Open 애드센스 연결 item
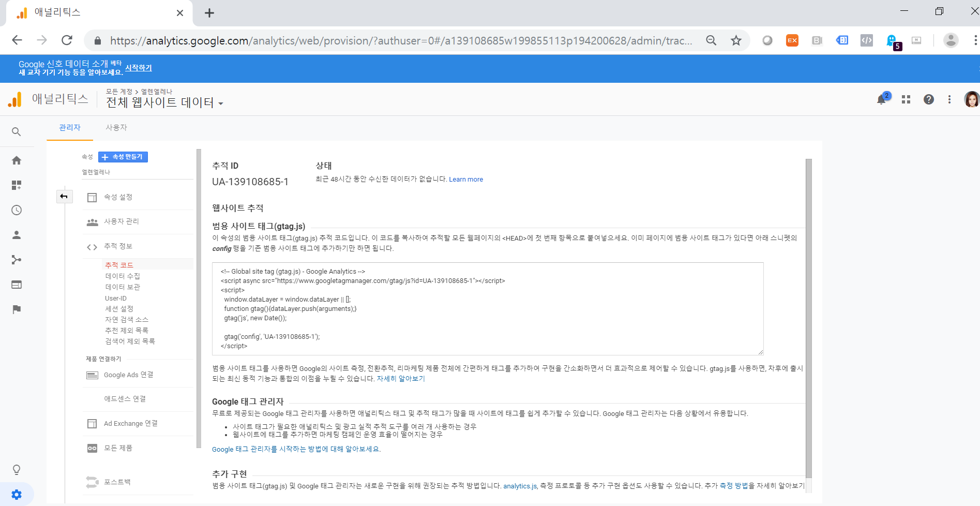The image size is (980, 506). [x=137, y=399]
